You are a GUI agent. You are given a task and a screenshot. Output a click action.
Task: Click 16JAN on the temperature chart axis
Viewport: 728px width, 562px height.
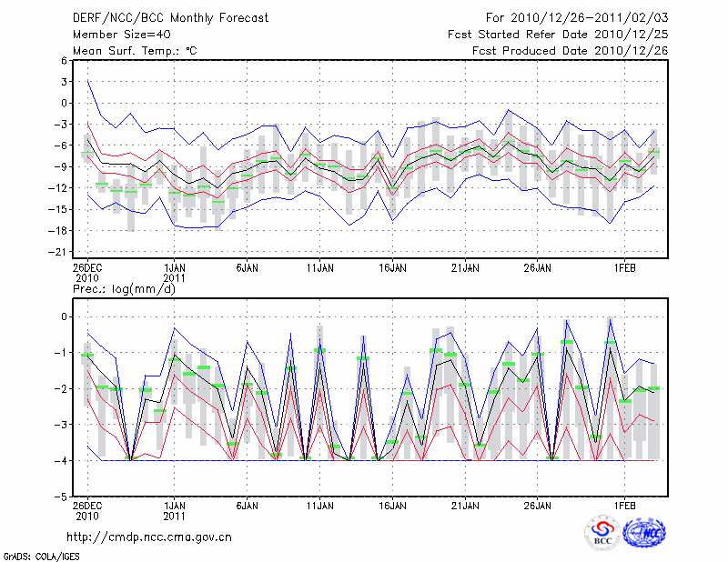(x=392, y=268)
